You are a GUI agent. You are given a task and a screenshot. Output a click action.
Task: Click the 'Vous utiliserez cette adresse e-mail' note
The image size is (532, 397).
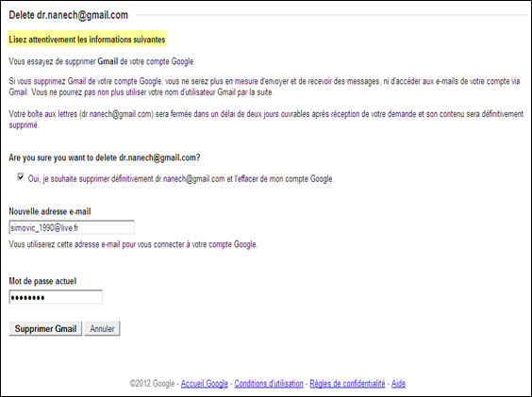pyautogui.click(x=133, y=244)
